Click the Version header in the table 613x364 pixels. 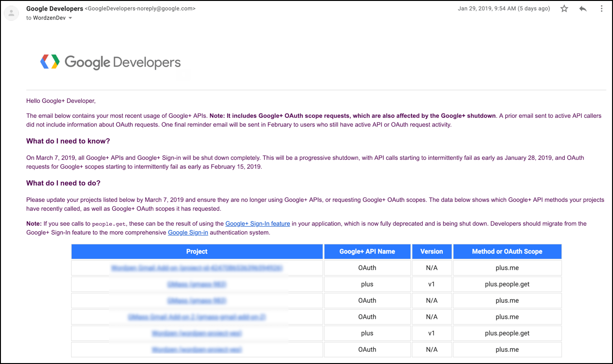point(431,251)
